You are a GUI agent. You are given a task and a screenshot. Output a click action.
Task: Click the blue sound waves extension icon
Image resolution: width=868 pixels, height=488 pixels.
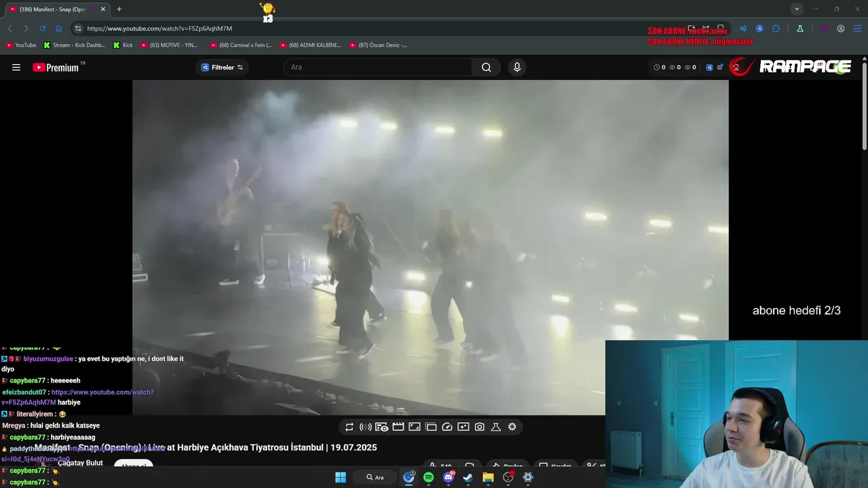tap(743, 28)
